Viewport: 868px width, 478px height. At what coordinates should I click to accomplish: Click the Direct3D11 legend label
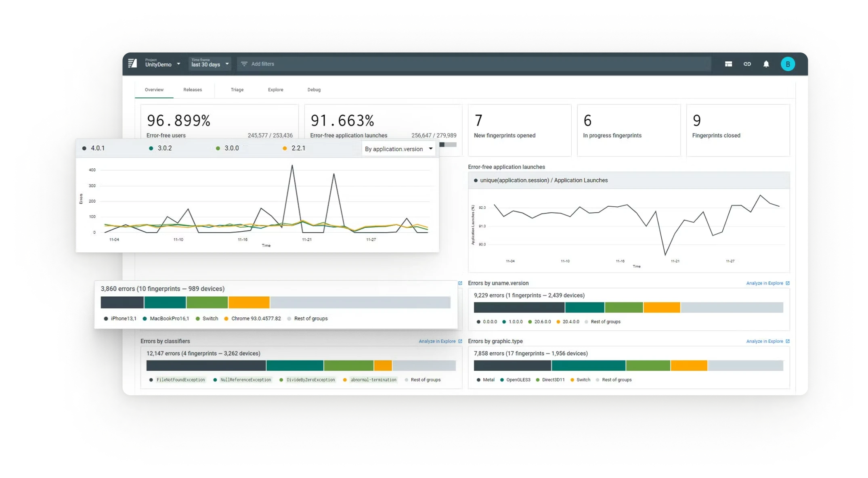coord(553,380)
